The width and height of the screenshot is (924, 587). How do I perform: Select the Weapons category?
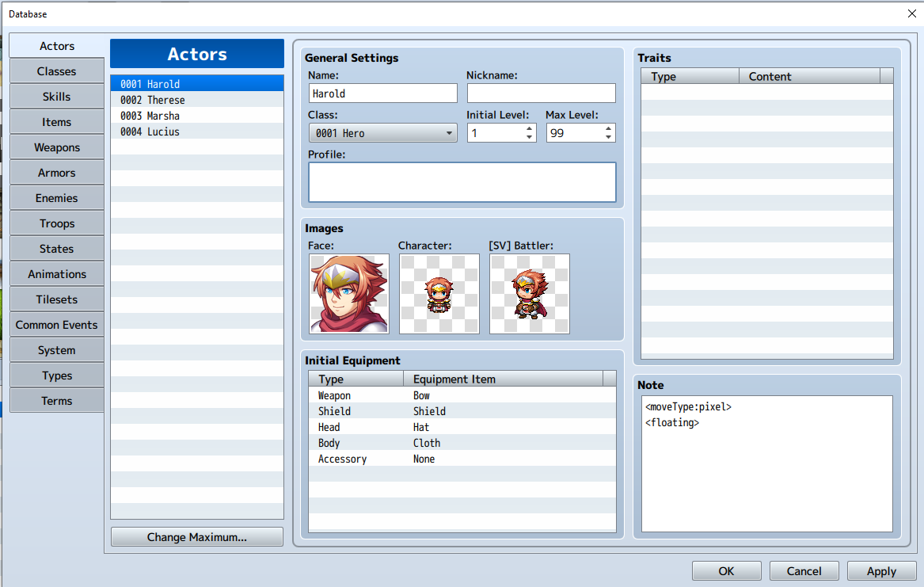[56, 147]
